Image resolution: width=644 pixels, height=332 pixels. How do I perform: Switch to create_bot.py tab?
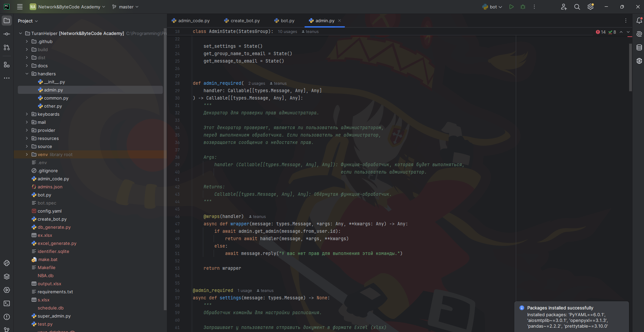pyautogui.click(x=242, y=21)
